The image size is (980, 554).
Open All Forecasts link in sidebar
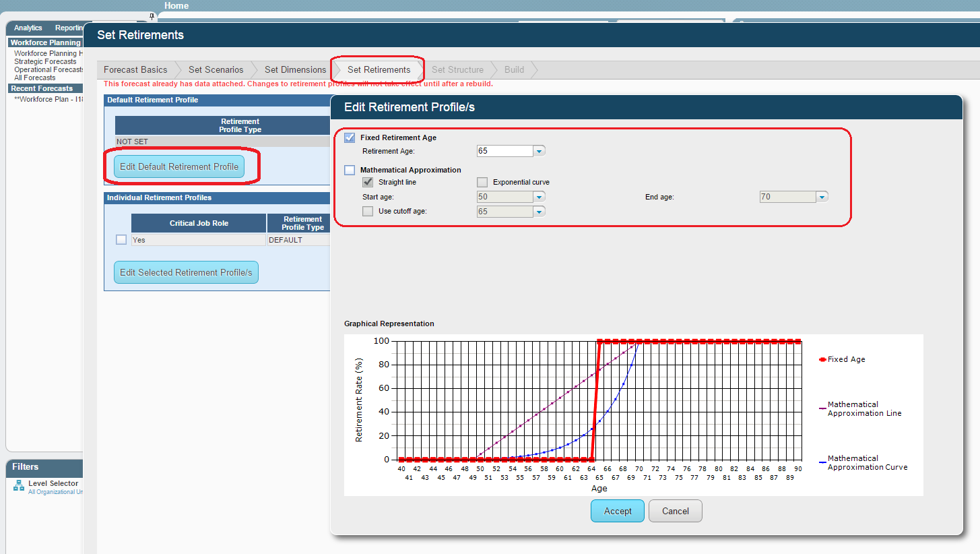click(35, 78)
